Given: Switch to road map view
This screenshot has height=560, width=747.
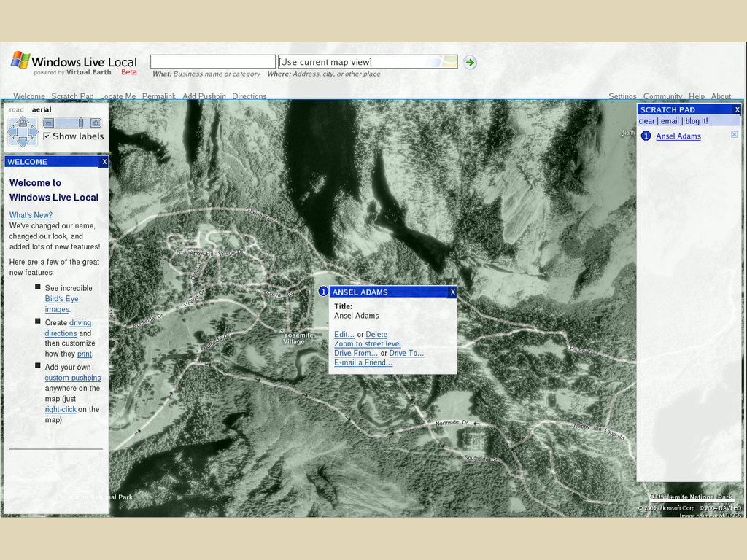Looking at the screenshot, I should point(17,109).
